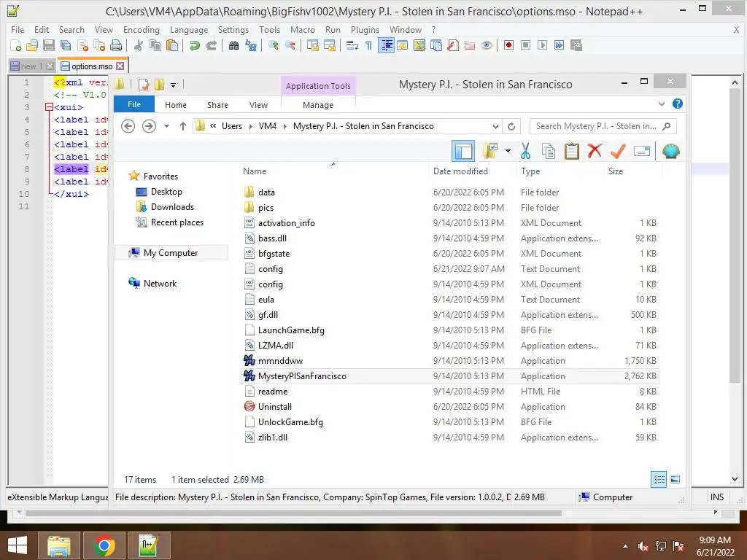Click the Redo arrow in Notepad++ toolbar
The height and width of the screenshot is (560, 747).
click(211, 45)
